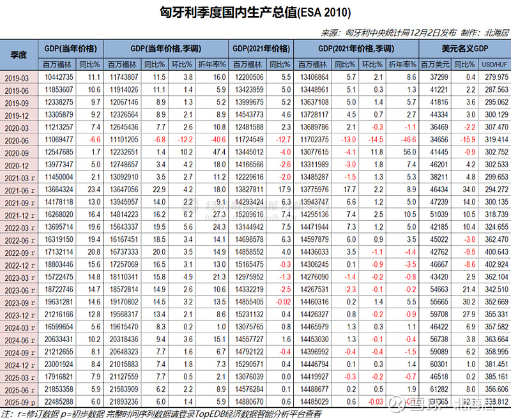Click the 2019-03 quarter row label
Image resolution: width=511 pixels, height=420 pixels.
17,79
